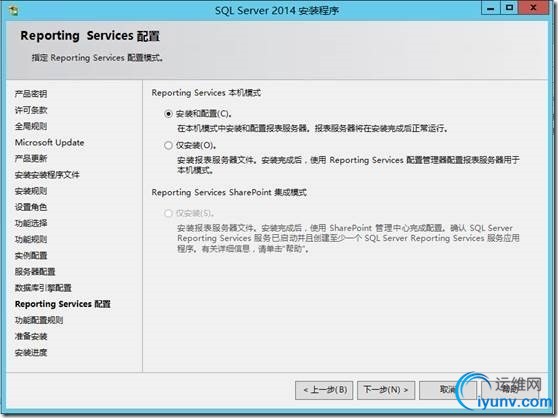Click the 安装进度 sidebar entry
This screenshot has height=418, width=558.
(31, 353)
